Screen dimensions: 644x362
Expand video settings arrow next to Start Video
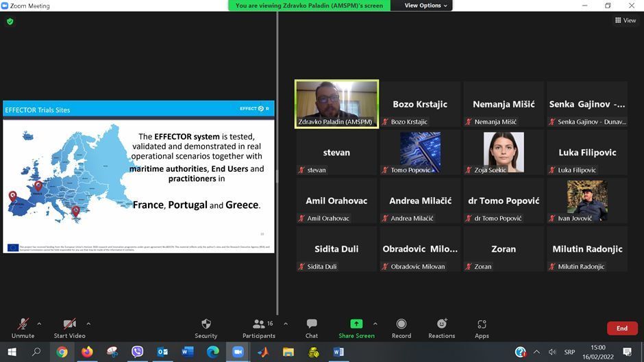88,324
